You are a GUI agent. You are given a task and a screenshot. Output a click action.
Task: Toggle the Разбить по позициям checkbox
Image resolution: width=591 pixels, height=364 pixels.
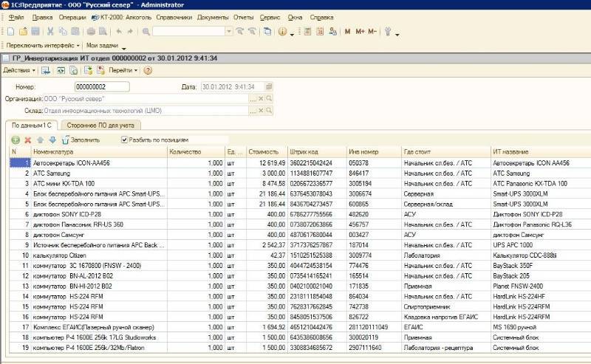[125, 140]
